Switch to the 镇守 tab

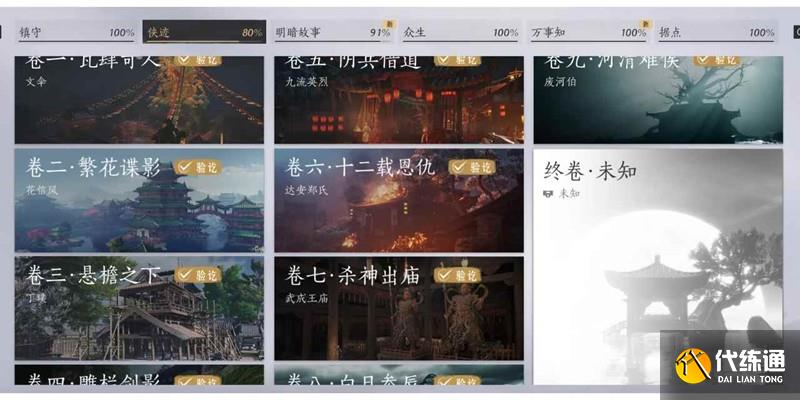coord(76,32)
